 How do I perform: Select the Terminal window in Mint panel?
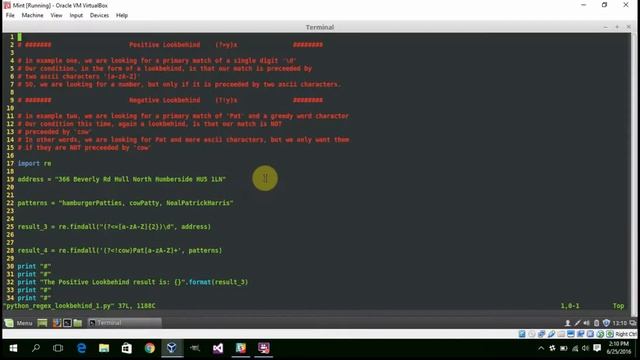[x=124, y=323]
